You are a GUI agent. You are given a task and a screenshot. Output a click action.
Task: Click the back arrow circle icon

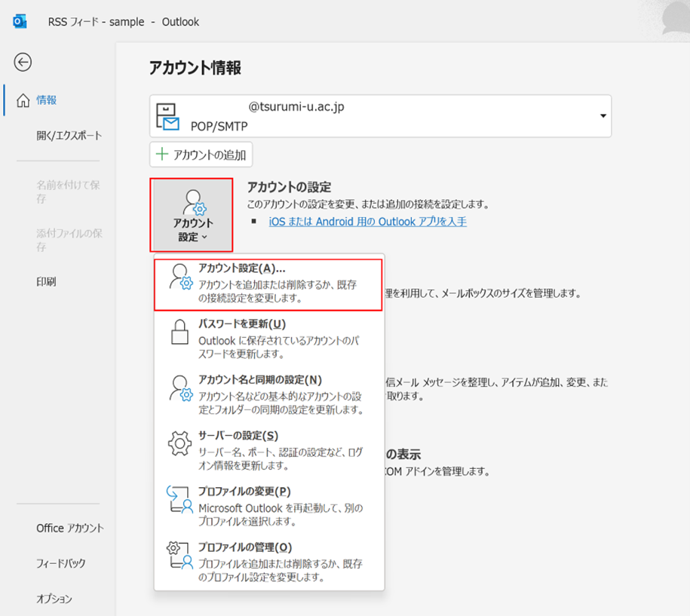click(x=23, y=62)
